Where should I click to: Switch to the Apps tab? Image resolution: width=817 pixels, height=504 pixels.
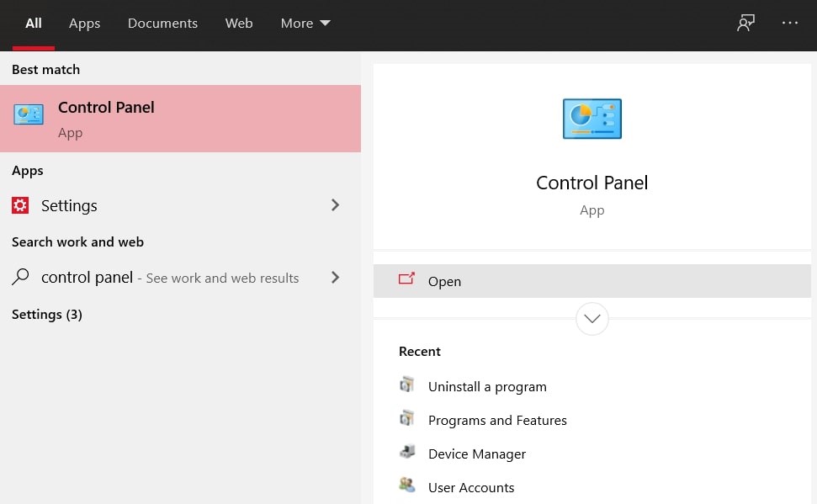tap(84, 23)
